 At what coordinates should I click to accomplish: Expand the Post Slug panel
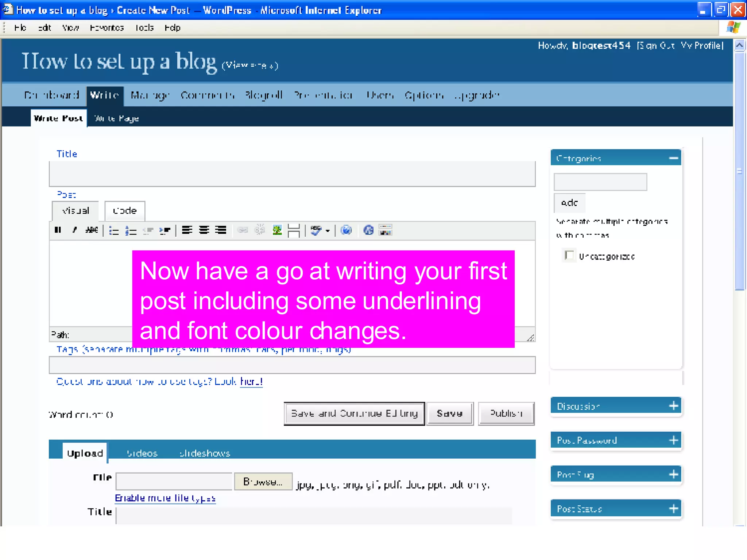click(673, 474)
